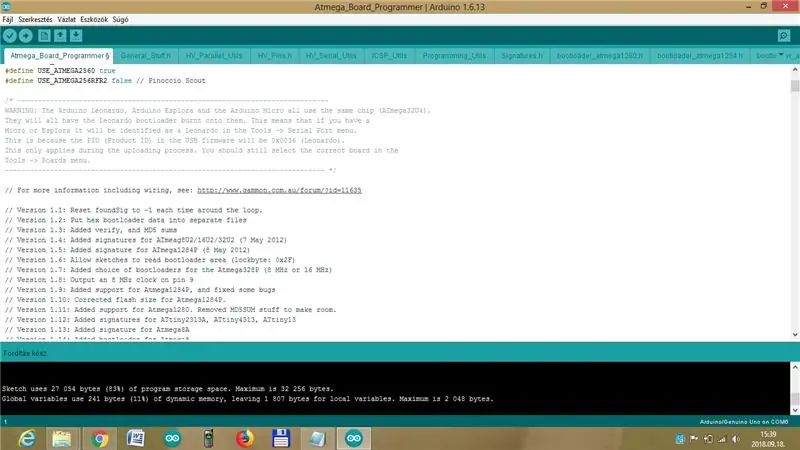Click the volume speaker tray icon
Screen dimensions: 800x450
[736, 439]
